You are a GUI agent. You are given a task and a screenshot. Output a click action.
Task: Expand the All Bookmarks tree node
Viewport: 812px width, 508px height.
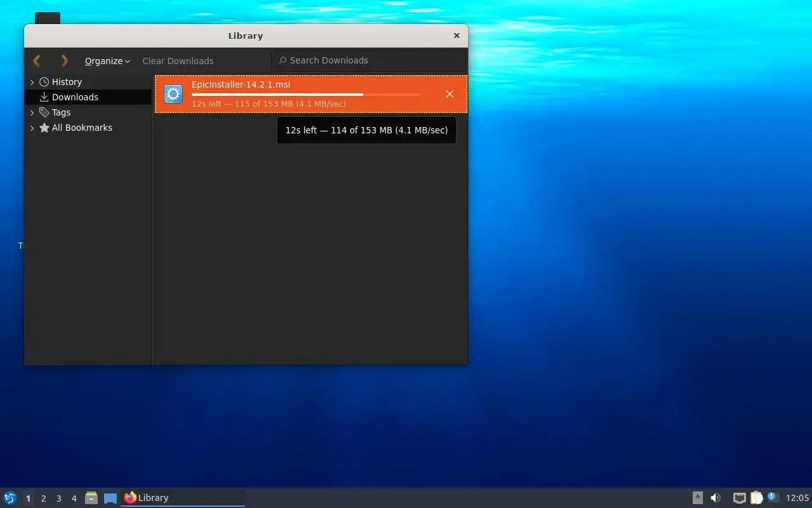click(x=32, y=128)
